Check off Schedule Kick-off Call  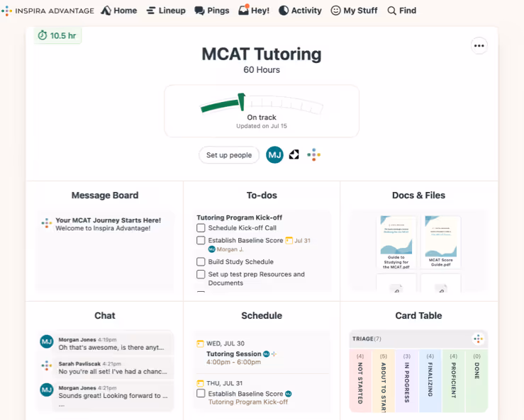(x=201, y=228)
